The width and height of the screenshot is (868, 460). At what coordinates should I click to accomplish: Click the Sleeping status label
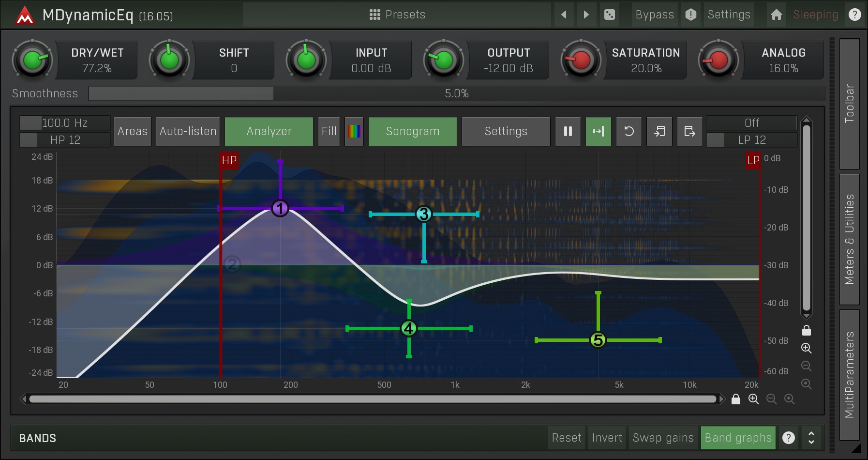(816, 15)
